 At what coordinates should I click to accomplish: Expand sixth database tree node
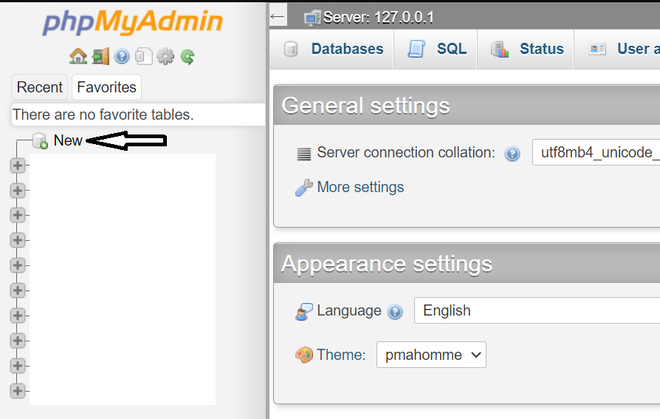click(18, 290)
